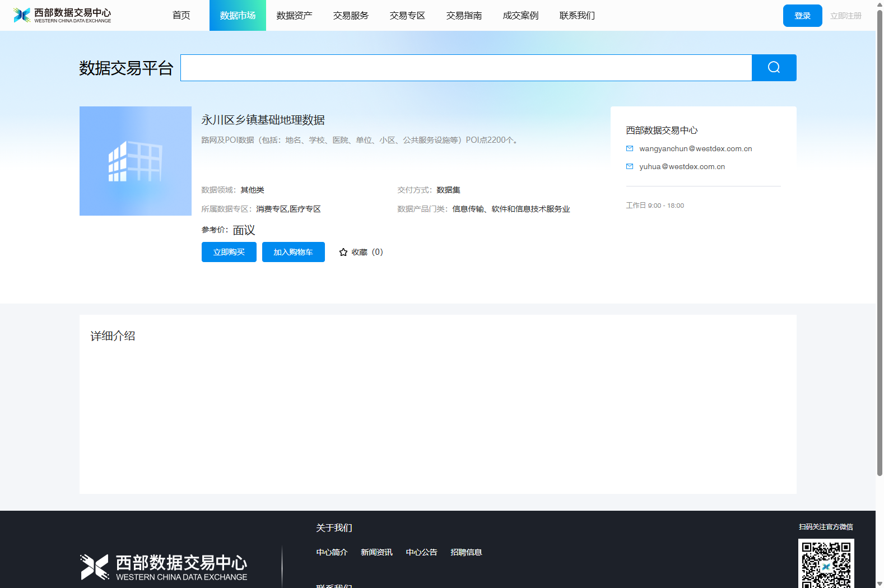Click the 加入购物车 button
884x588 pixels.
(294, 252)
